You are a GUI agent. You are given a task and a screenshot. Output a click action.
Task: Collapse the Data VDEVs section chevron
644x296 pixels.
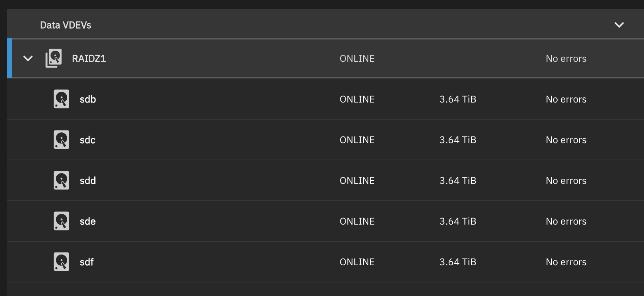[x=619, y=25]
